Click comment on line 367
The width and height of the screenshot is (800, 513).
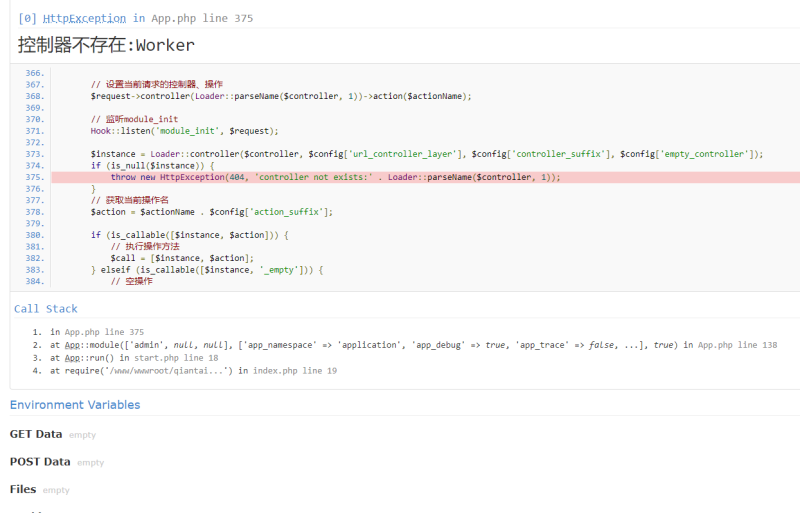[x=157, y=84]
